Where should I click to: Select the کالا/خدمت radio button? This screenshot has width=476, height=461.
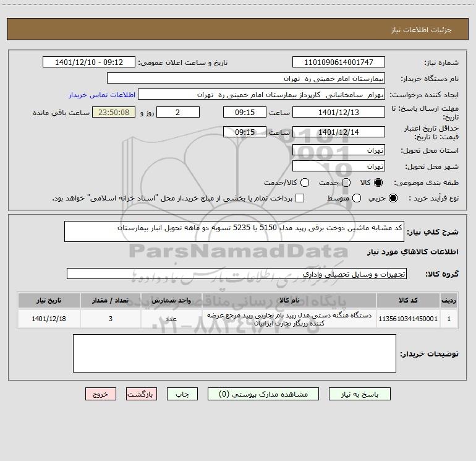pos(305,183)
